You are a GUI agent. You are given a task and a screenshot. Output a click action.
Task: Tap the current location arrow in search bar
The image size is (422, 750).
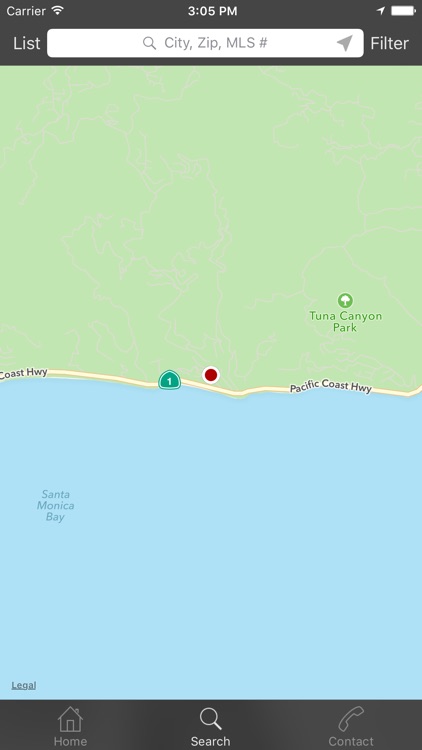(344, 43)
